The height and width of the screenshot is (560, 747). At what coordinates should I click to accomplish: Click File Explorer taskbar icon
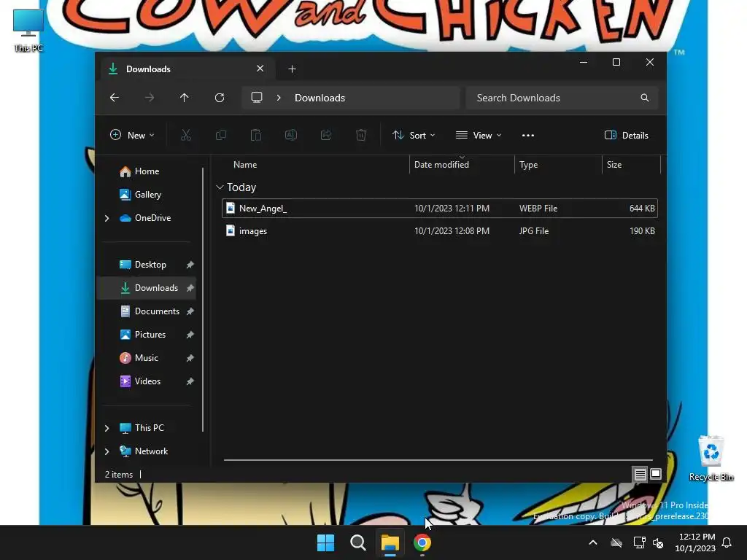tap(390, 542)
